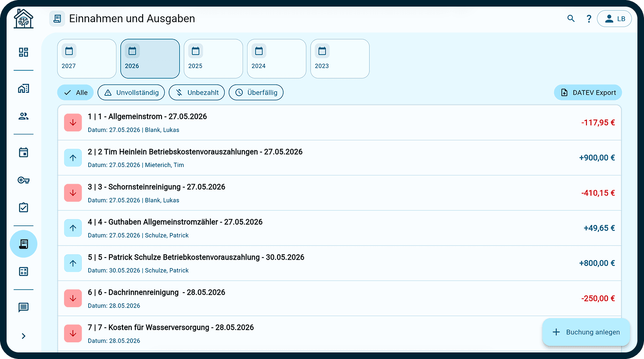Click Buchung anlegen button
The width and height of the screenshot is (644, 359).
586,332
